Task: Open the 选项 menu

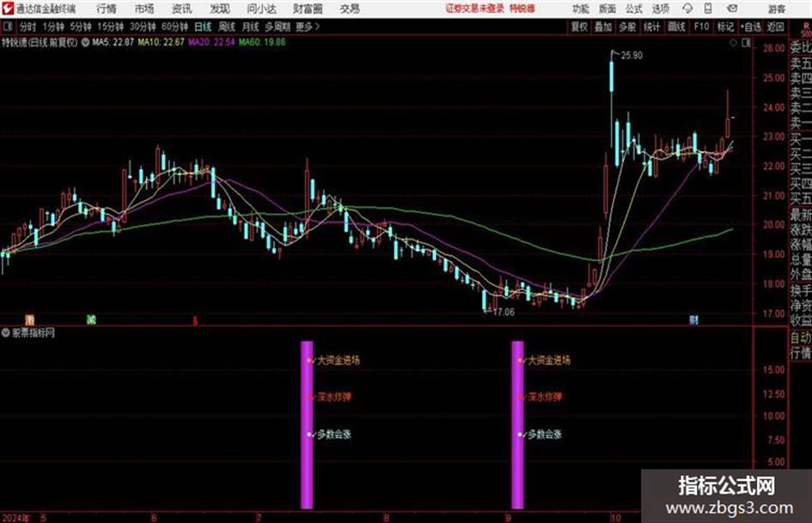Action: [660, 9]
